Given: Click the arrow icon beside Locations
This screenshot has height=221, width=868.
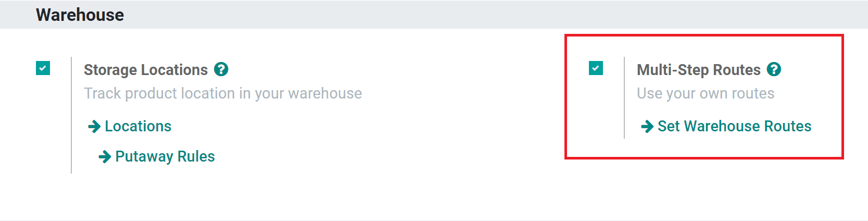Looking at the screenshot, I should pos(94,127).
